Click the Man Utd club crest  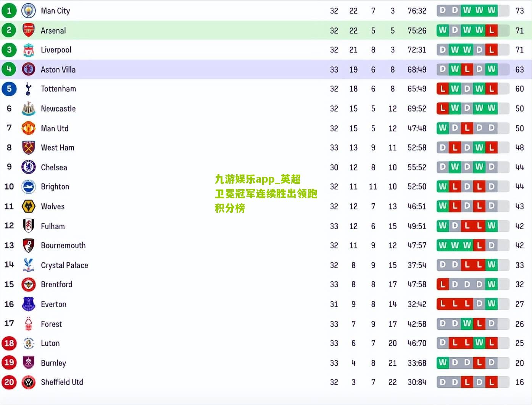[29, 128]
